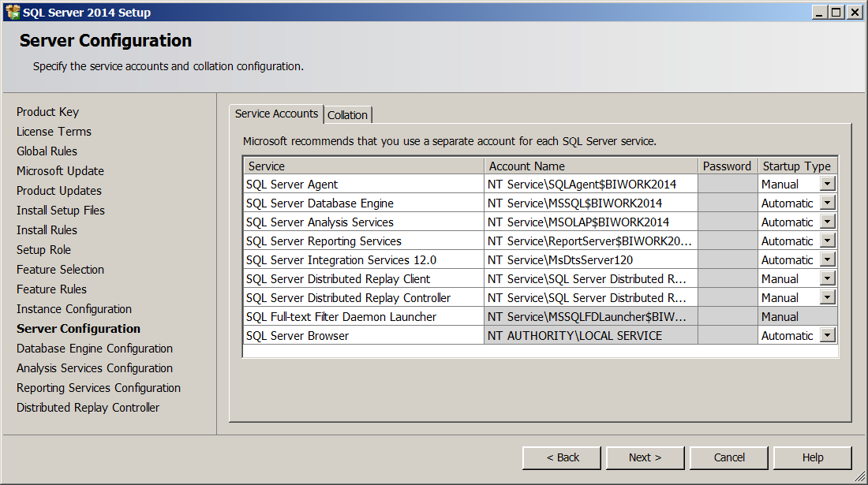
Task: Maximize the SQL Server Setup window
Action: tap(836, 12)
